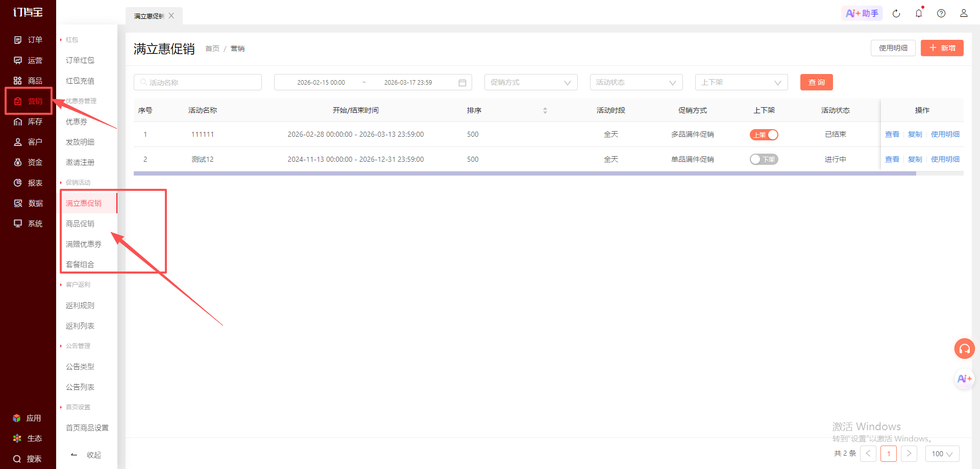Viewport: 980px width, 469px height.
Task: Open the 活动状态 dropdown filter
Action: (636, 82)
